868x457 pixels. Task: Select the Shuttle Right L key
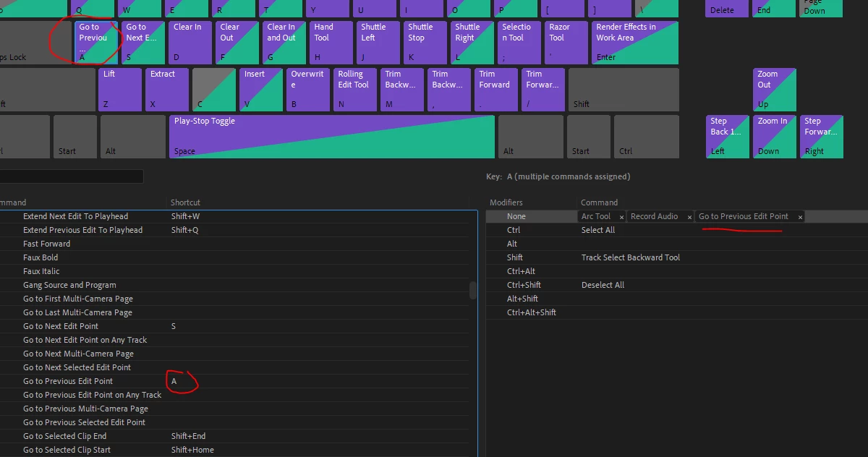click(472, 43)
